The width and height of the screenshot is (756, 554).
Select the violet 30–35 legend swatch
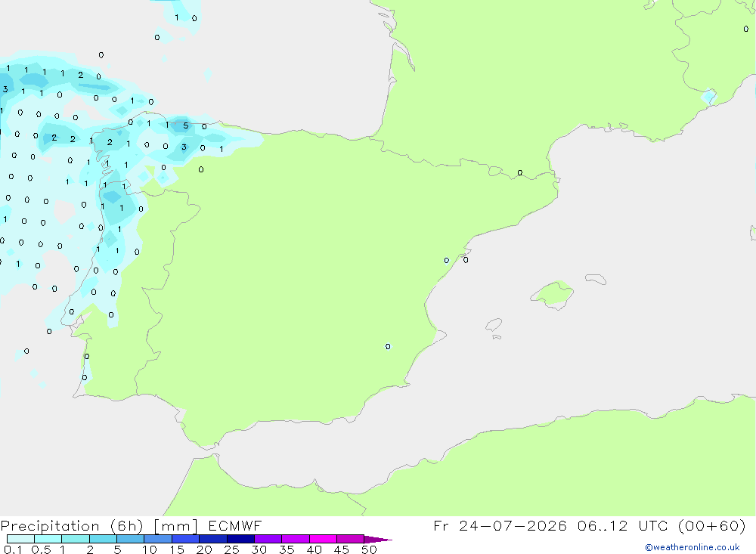coord(268,539)
